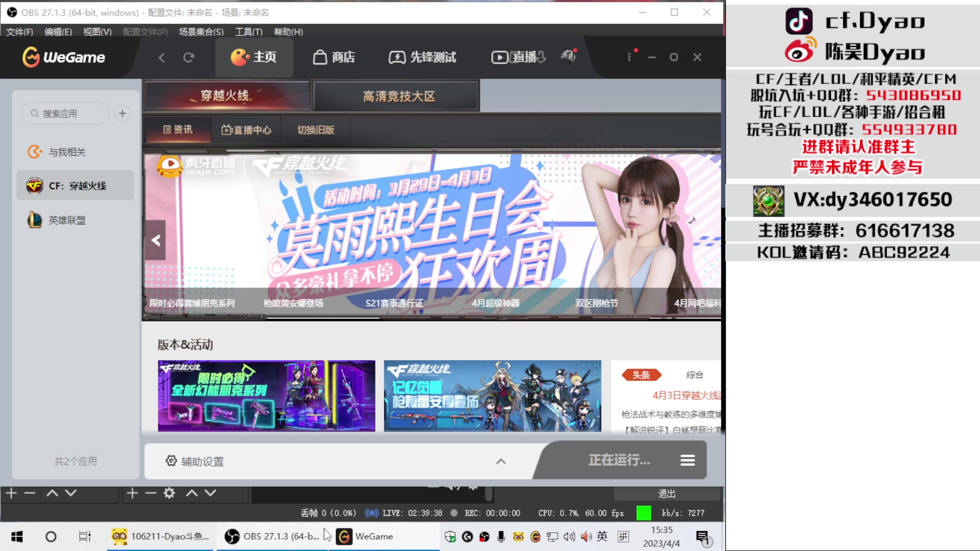Open the user avatar profile
Viewport: 980px width, 551px height.
tap(568, 57)
